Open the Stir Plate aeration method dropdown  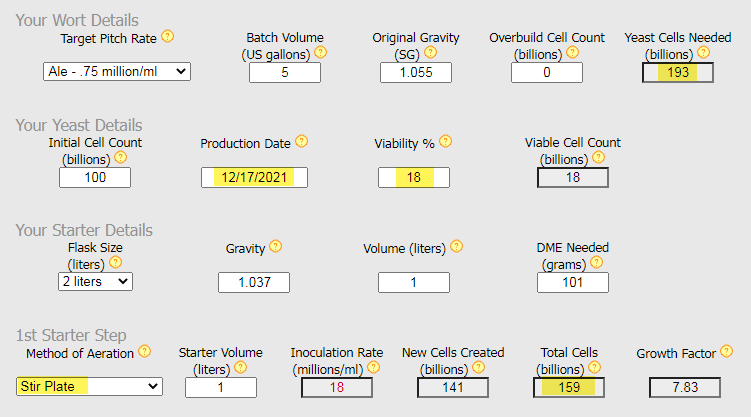pyautogui.click(x=89, y=386)
